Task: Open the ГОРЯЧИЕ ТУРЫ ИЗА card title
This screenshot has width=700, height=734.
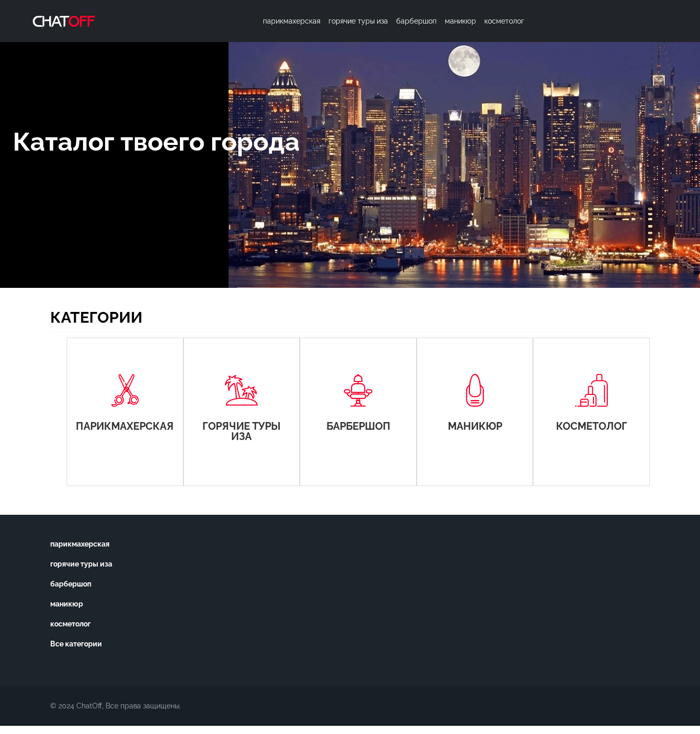Action: [x=241, y=431]
